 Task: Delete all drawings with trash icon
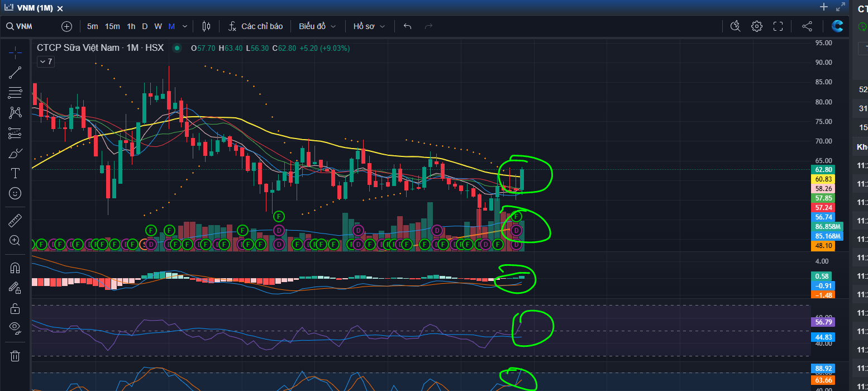(15, 356)
